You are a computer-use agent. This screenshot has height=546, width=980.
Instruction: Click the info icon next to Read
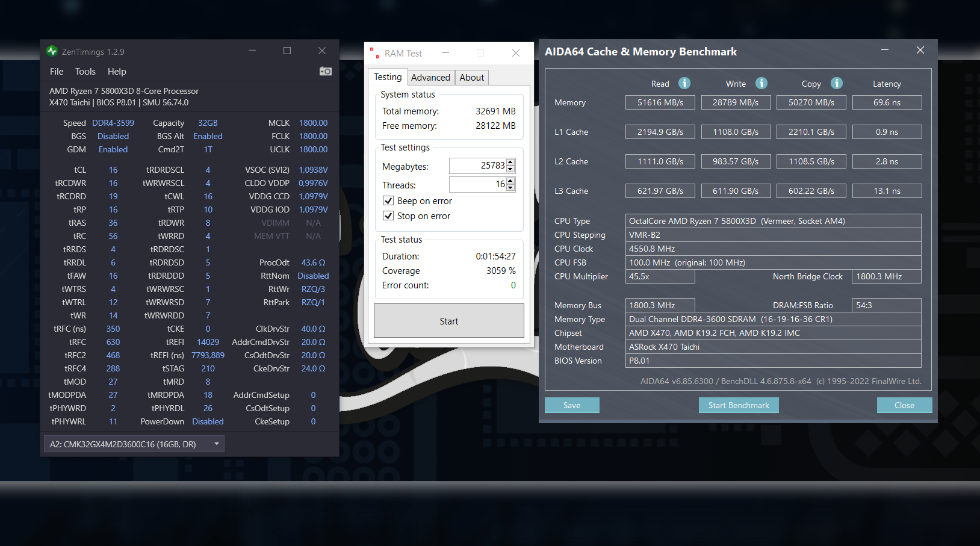point(684,83)
